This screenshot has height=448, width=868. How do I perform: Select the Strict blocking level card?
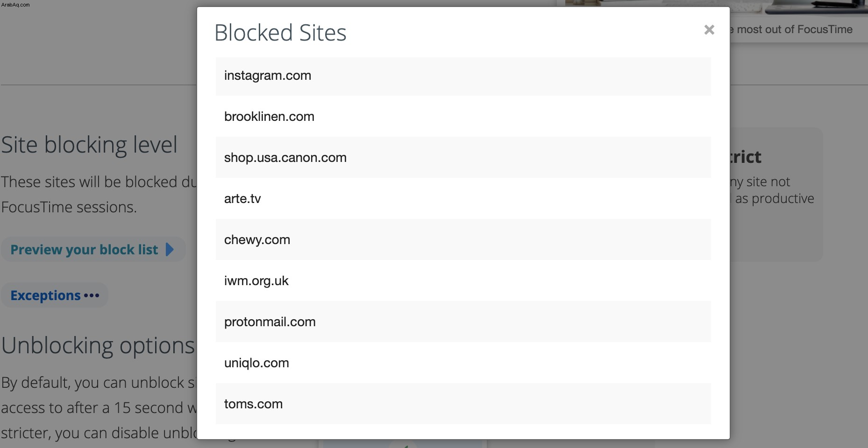tap(776, 195)
